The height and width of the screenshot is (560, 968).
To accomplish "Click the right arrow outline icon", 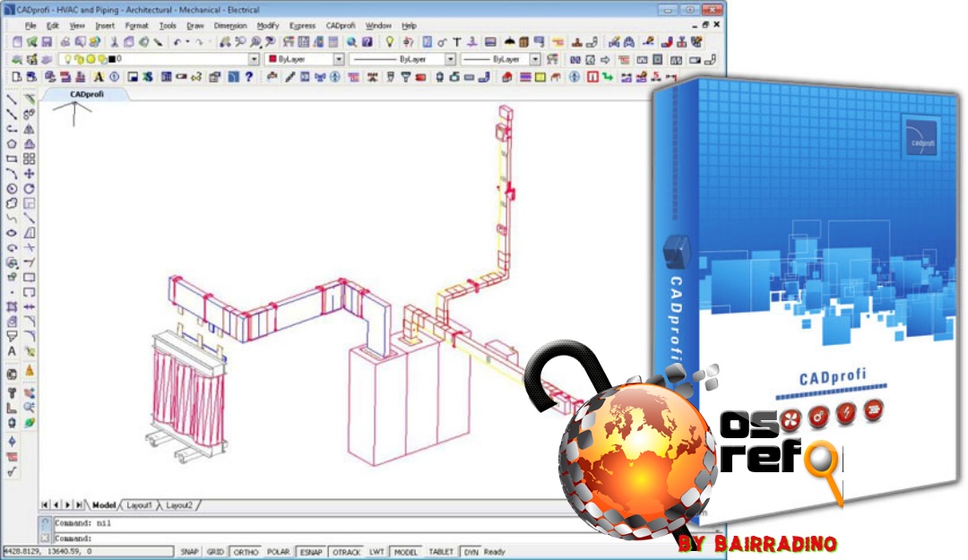I will pos(605,60).
